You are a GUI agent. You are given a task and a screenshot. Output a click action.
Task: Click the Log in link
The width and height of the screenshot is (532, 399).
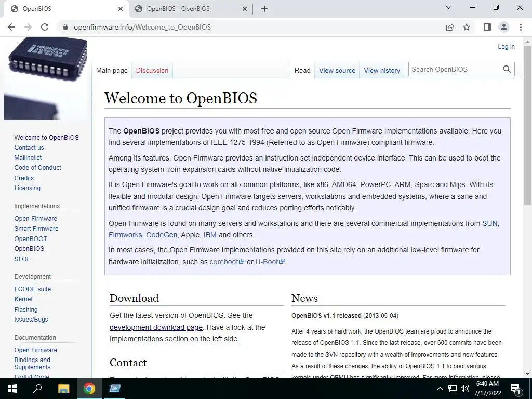(506, 46)
